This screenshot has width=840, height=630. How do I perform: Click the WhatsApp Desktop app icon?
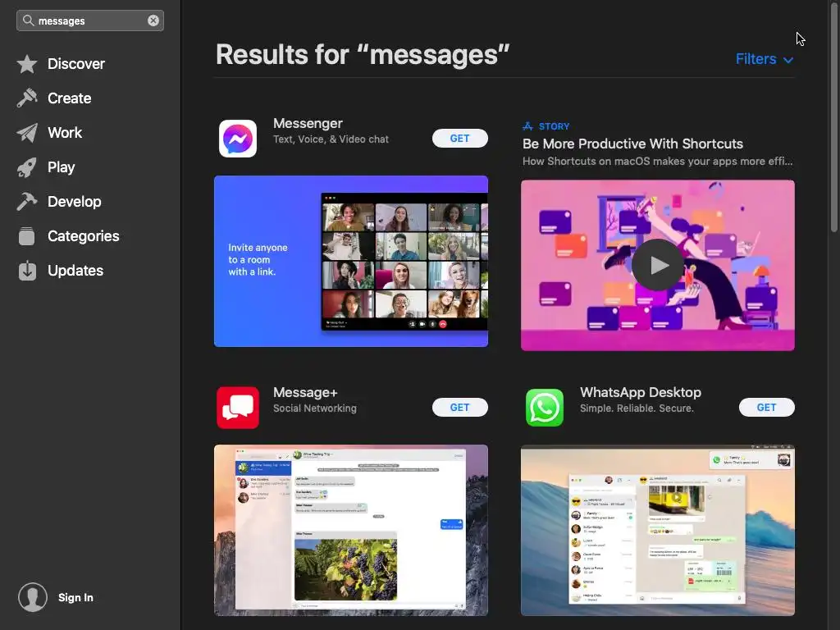(x=545, y=408)
